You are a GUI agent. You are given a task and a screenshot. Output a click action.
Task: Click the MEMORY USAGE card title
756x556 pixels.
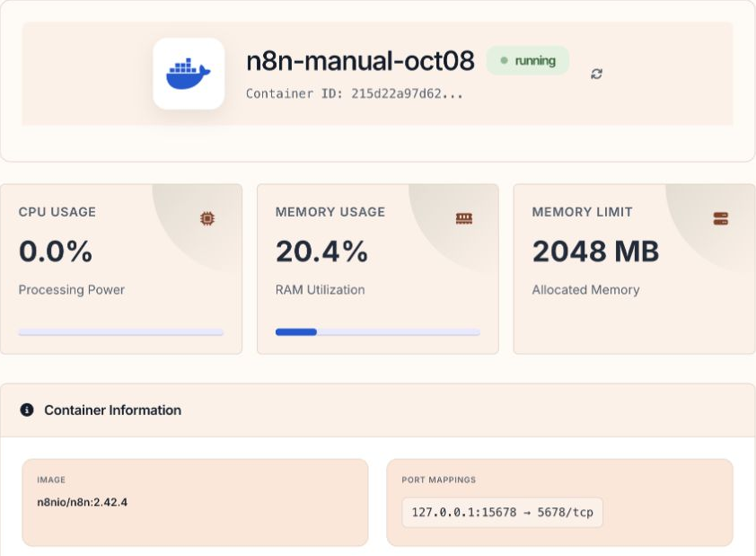pyautogui.click(x=330, y=212)
